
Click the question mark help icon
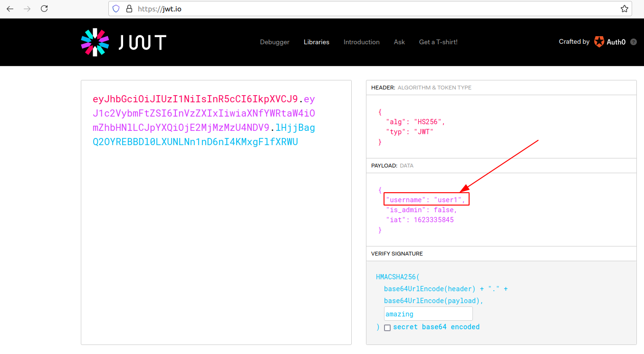634,42
